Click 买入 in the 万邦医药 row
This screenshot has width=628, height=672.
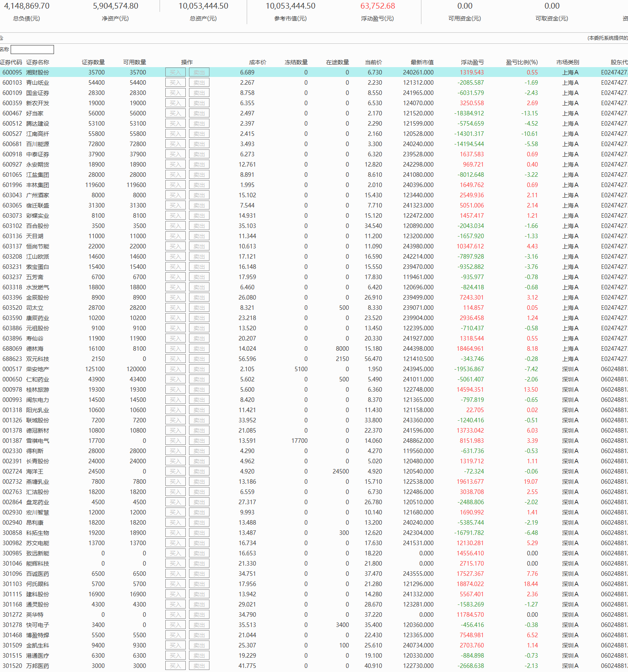pos(175,666)
